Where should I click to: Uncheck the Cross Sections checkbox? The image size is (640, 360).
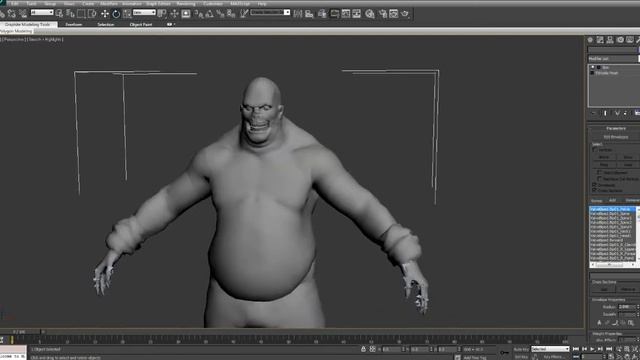[595, 190]
